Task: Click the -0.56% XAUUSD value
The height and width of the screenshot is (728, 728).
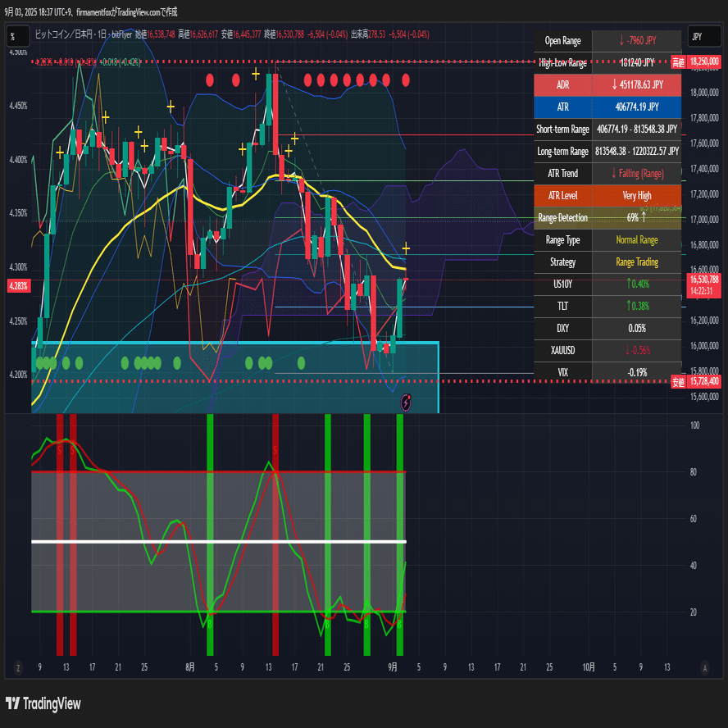Action: click(x=637, y=351)
